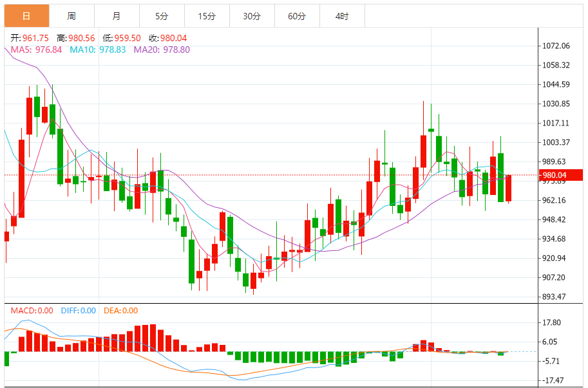Viewport: 588px width, 388px height.
Task: Open the 5分 interval tab
Action: pos(162,16)
